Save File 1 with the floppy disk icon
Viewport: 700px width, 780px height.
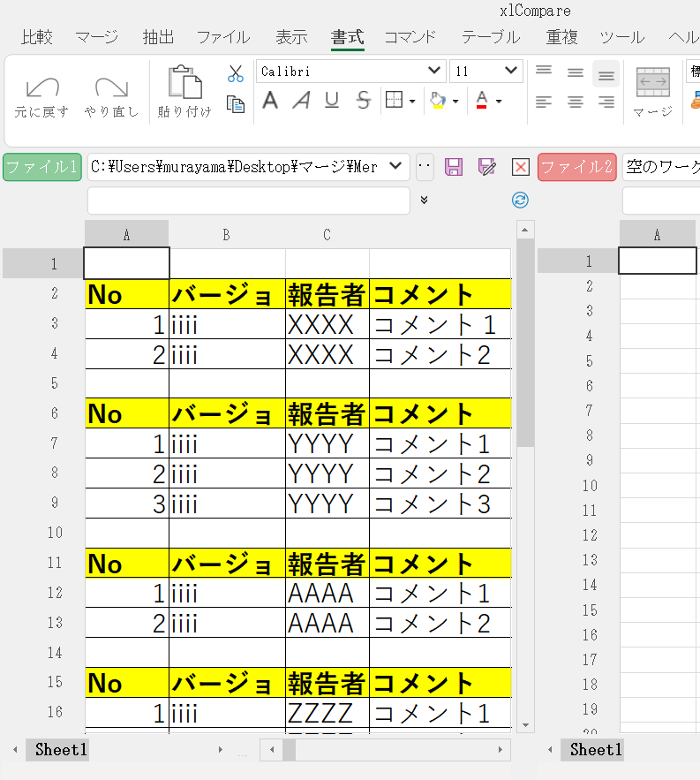tap(453, 167)
